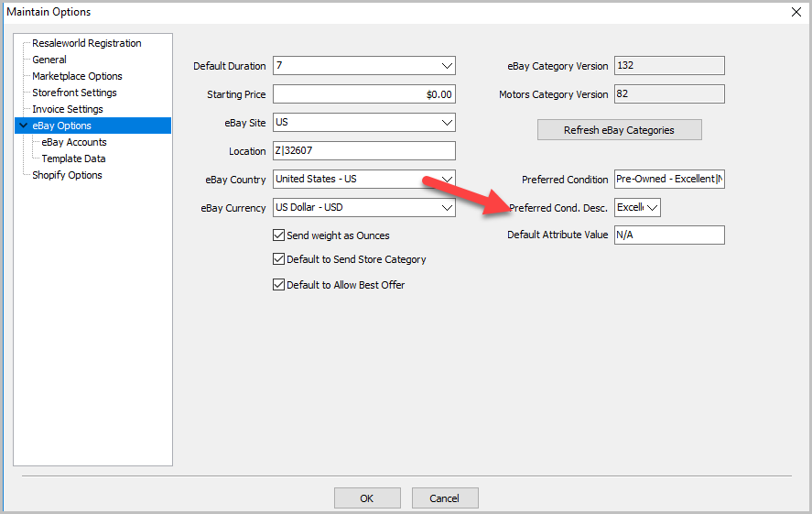Toggle Send weight as Ounces checkbox
This screenshot has width=812, height=514.
point(278,235)
